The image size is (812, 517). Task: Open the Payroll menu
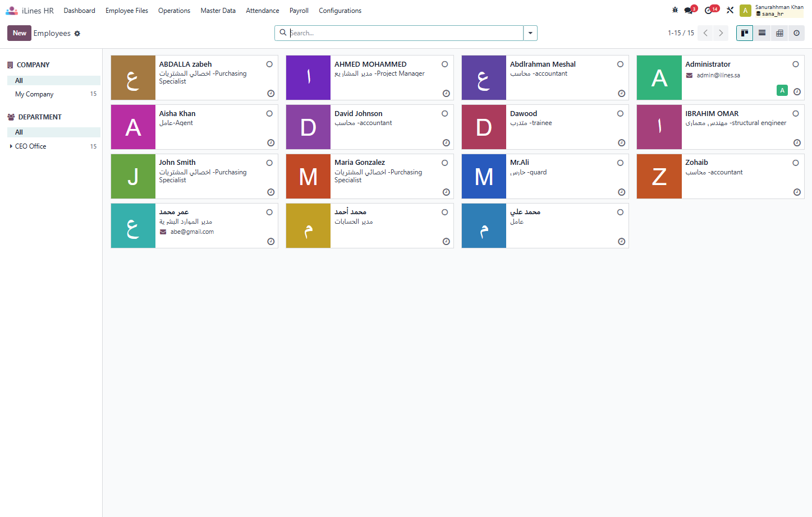tap(299, 11)
